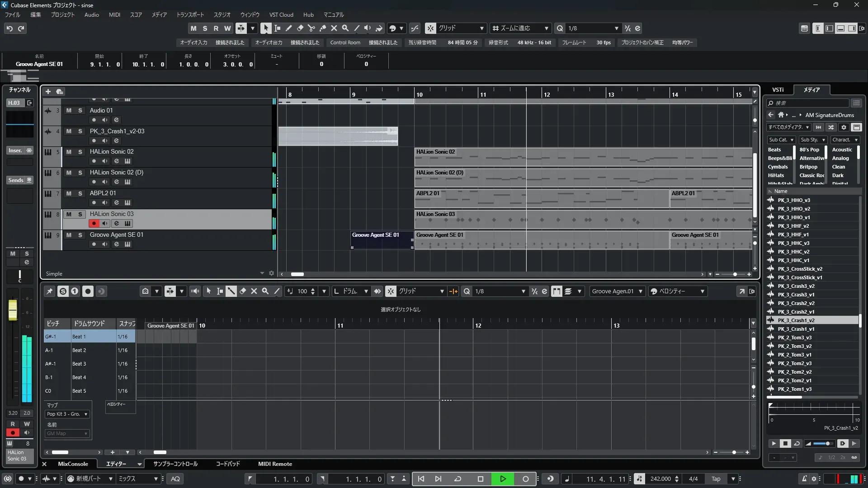
Task: Click the Add Track plus icon
Action: point(48,91)
